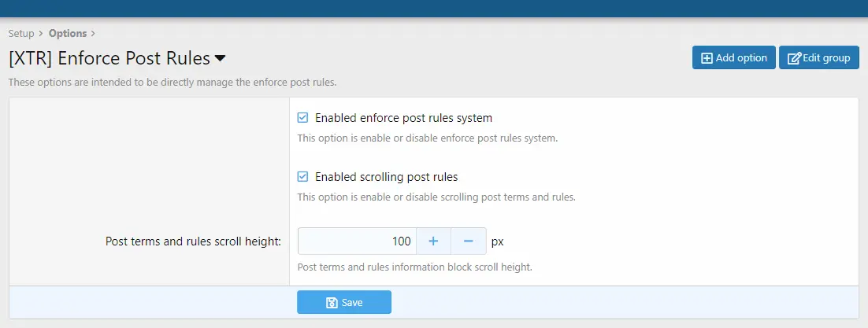Toggle via the 'Enabled scrolling post rules' label
Viewport: 868px width, 328px height.
point(387,177)
